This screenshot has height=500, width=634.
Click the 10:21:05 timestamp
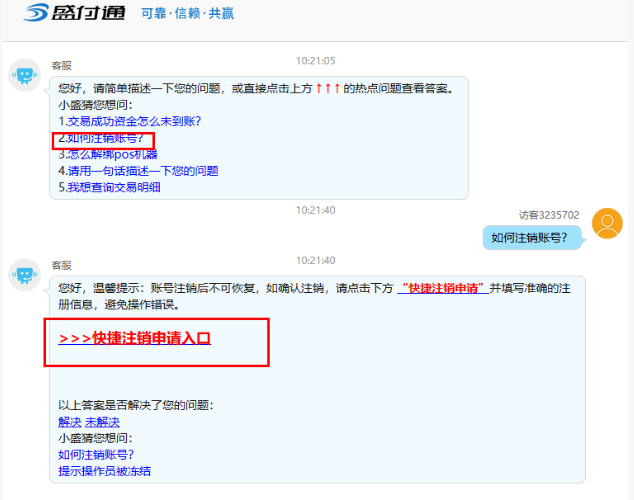pos(315,61)
